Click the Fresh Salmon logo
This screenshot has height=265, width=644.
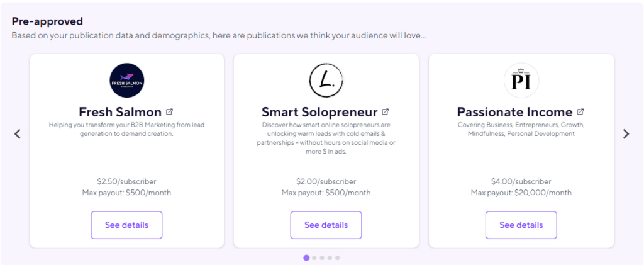point(126,81)
